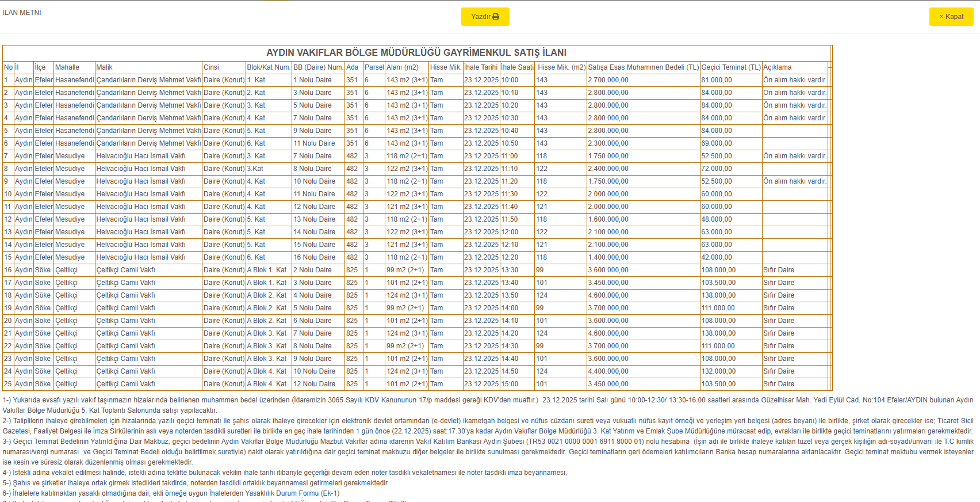Image resolution: width=980 pixels, height=502 pixels.
Task: Click the İhale Saati column header
Action: [517, 67]
